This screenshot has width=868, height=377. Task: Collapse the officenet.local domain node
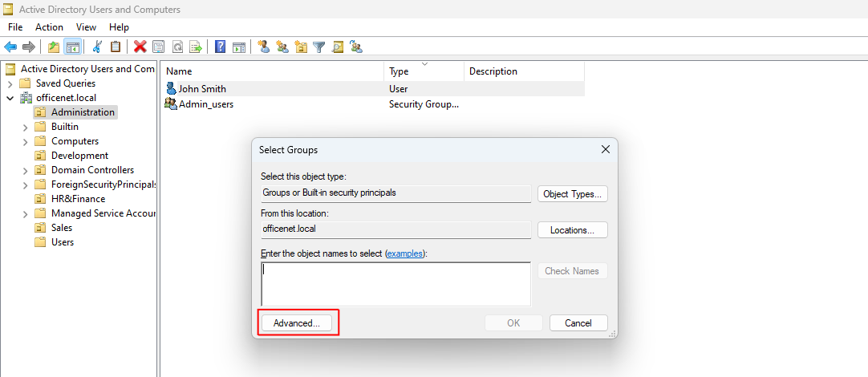tap(10, 98)
